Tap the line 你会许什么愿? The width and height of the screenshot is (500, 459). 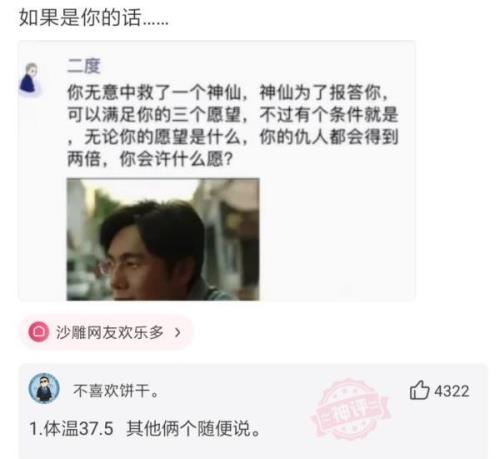pyautogui.click(x=176, y=159)
